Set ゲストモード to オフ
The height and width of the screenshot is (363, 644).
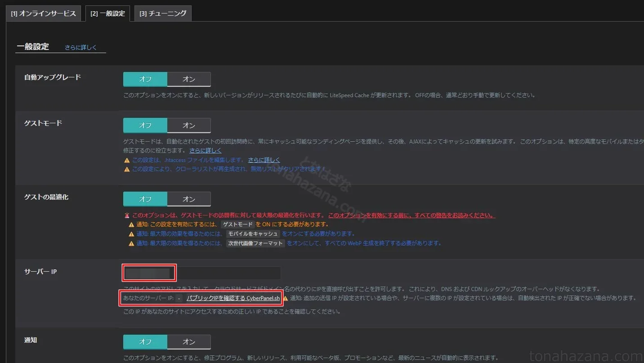tap(145, 125)
